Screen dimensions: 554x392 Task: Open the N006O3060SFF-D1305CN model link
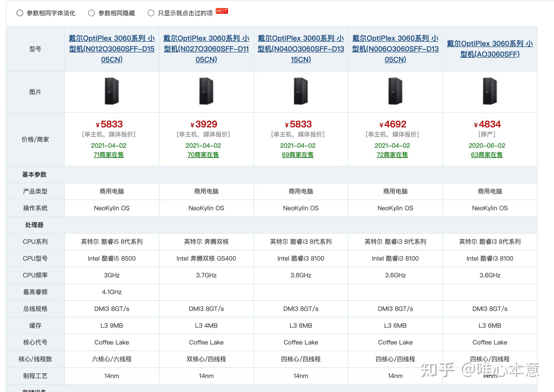pos(395,49)
